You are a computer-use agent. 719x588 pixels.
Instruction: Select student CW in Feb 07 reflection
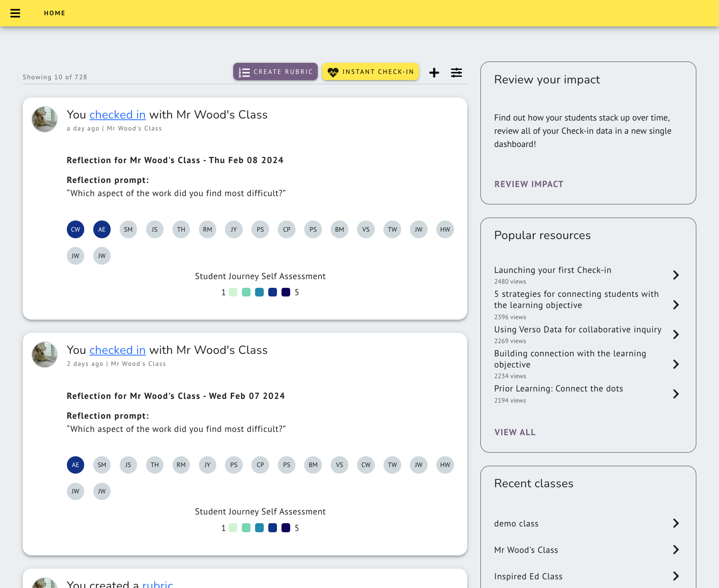pyautogui.click(x=366, y=465)
